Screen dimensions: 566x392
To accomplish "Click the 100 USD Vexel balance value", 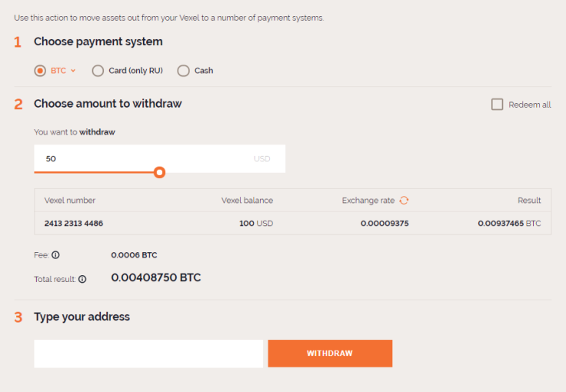I will tap(256, 223).
